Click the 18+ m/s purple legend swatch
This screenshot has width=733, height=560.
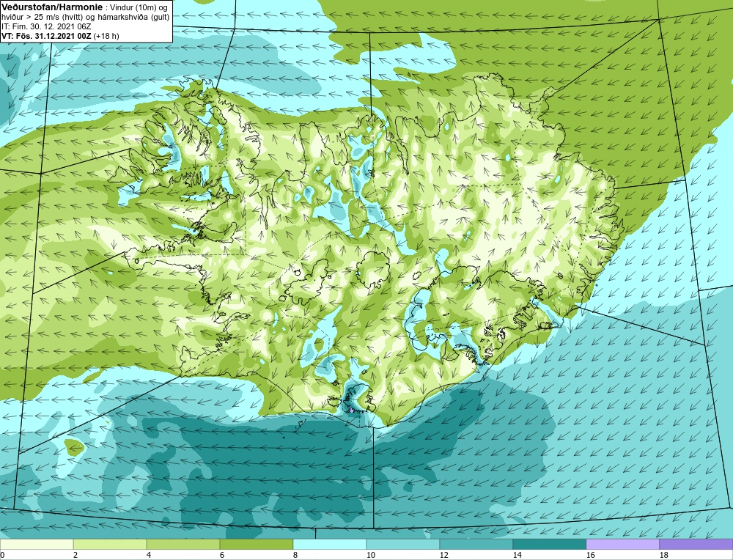(x=696, y=545)
